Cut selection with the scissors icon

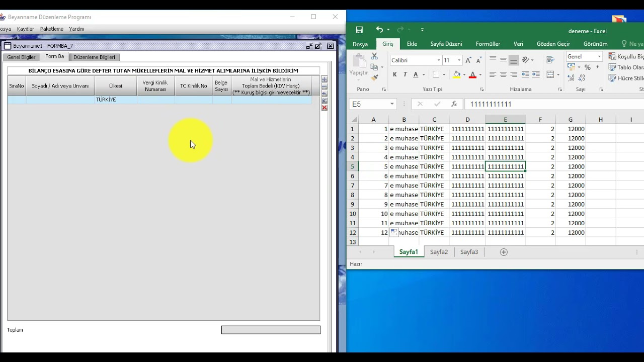click(374, 56)
